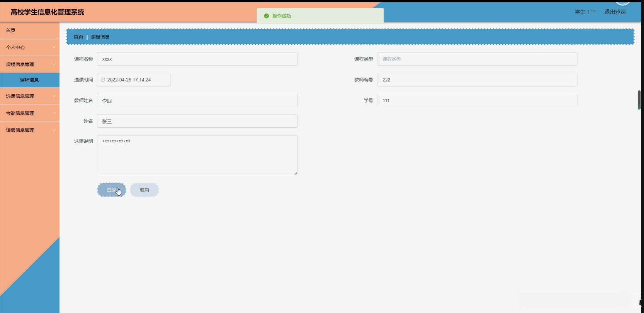Click the green success check icon
644x313 pixels.
coord(266,16)
